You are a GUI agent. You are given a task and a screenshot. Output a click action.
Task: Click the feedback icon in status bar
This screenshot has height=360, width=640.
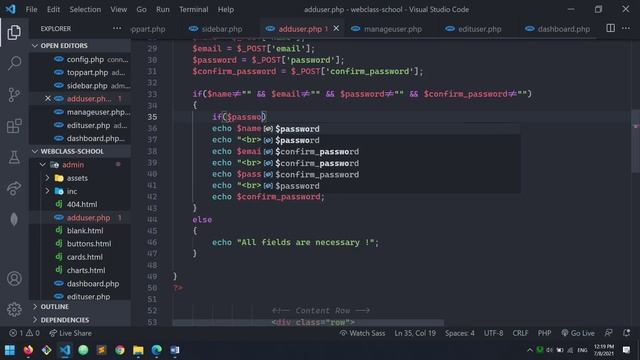click(x=608, y=333)
